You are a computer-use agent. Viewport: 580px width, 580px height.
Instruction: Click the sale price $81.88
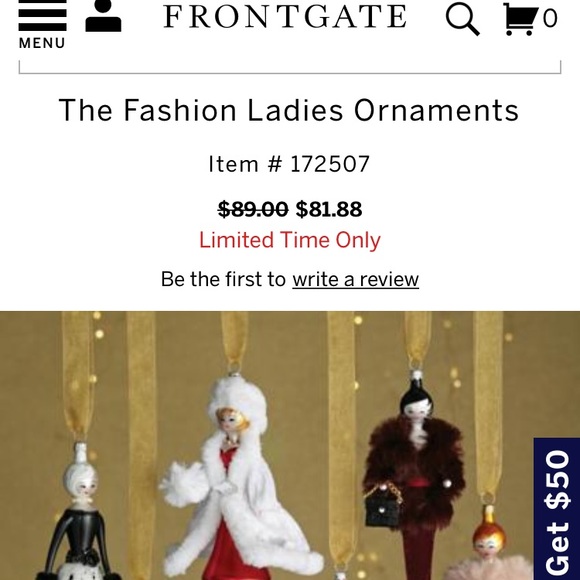pyautogui.click(x=329, y=209)
